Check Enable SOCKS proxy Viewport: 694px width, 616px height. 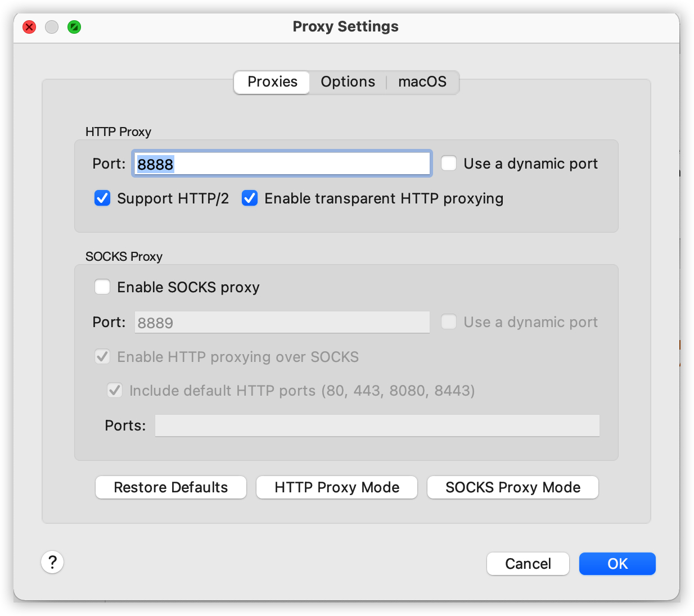click(102, 287)
